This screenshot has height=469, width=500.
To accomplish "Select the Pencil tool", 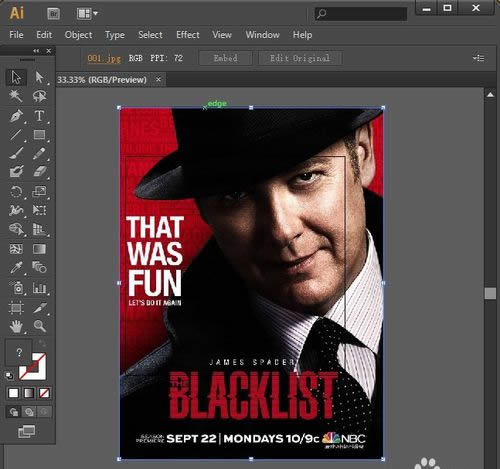I will [x=39, y=154].
